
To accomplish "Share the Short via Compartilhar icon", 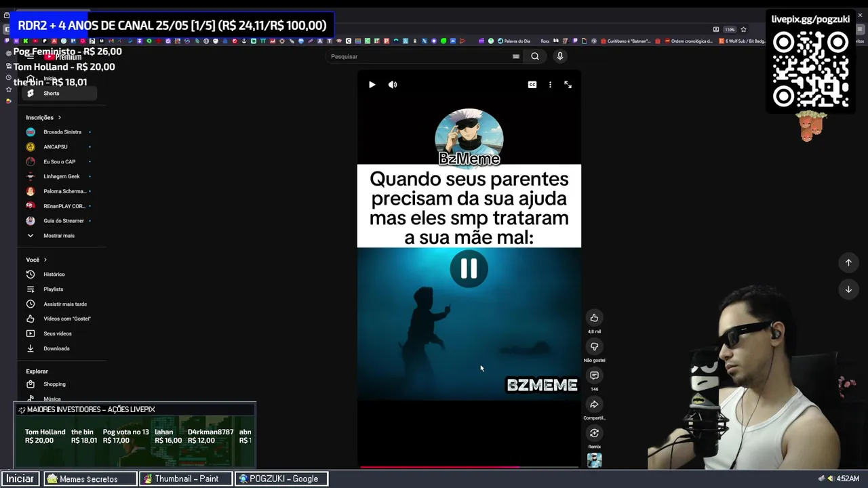I will coord(594,405).
